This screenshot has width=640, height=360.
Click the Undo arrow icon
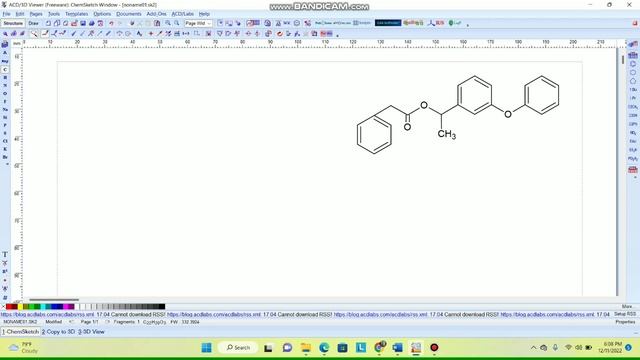click(x=111, y=23)
